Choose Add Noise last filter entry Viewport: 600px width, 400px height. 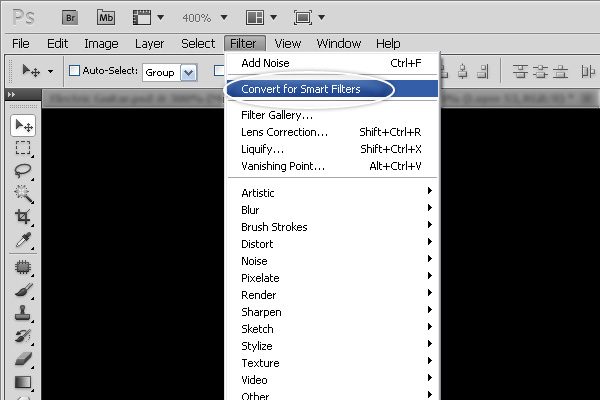point(333,63)
